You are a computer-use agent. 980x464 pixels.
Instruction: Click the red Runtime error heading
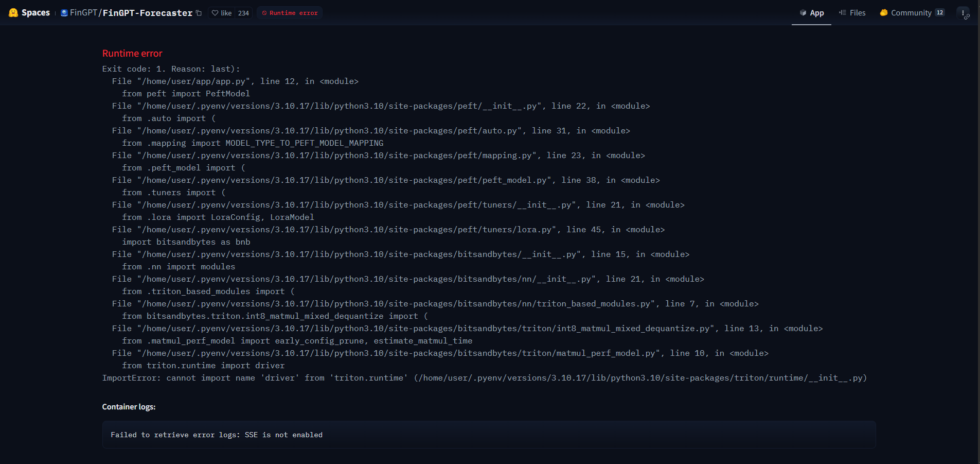[132, 54]
